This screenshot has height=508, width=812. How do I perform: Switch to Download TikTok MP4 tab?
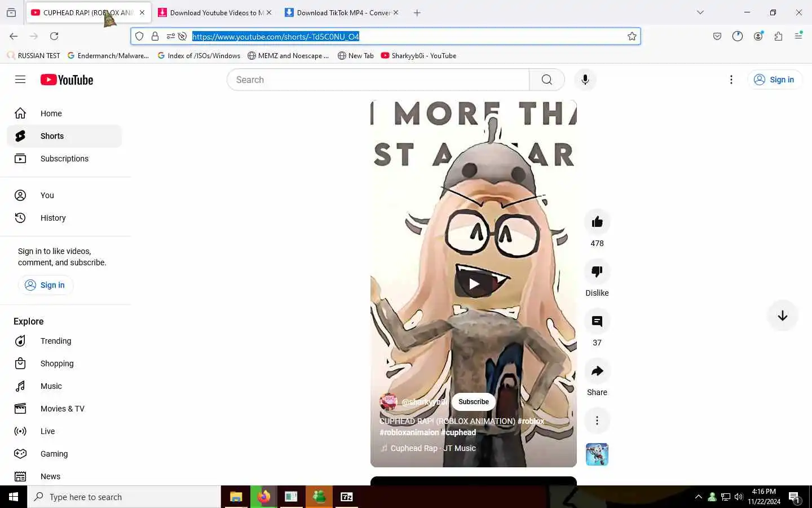tap(342, 12)
